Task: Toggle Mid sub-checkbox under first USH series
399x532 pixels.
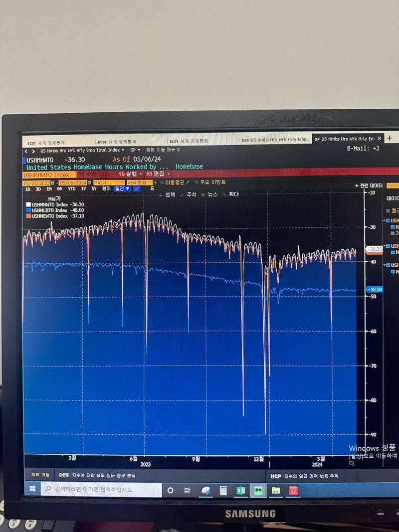Action: tap(393, 227)
